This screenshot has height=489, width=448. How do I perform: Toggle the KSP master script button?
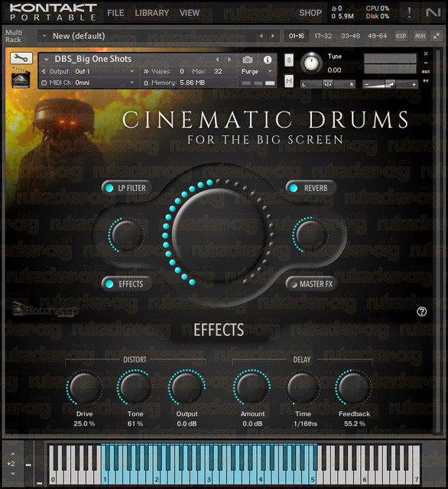pos(401,36)
